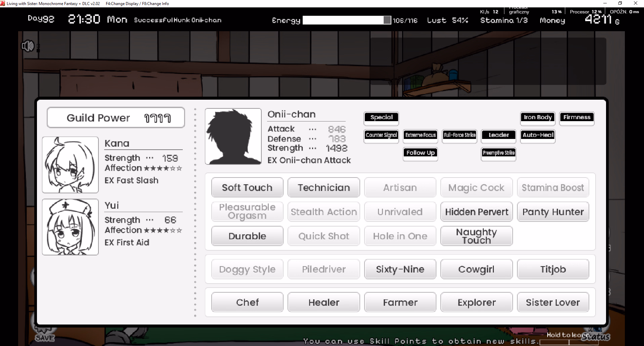
Task: Click the Counter Signal badge
Action: click(381, 135)
